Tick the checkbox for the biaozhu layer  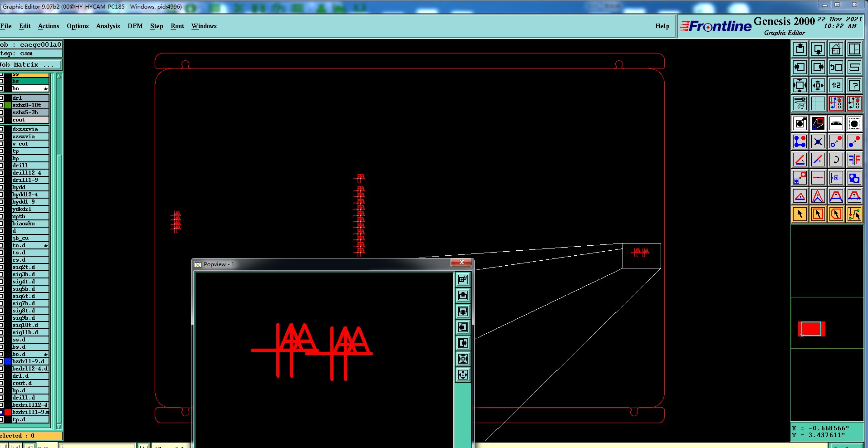(1, 224)
